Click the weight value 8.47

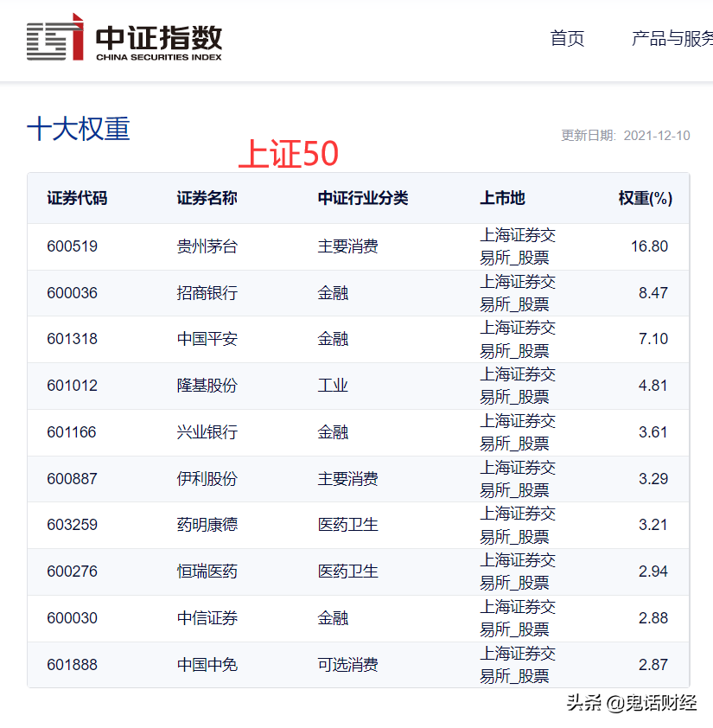tap(653, 293)
